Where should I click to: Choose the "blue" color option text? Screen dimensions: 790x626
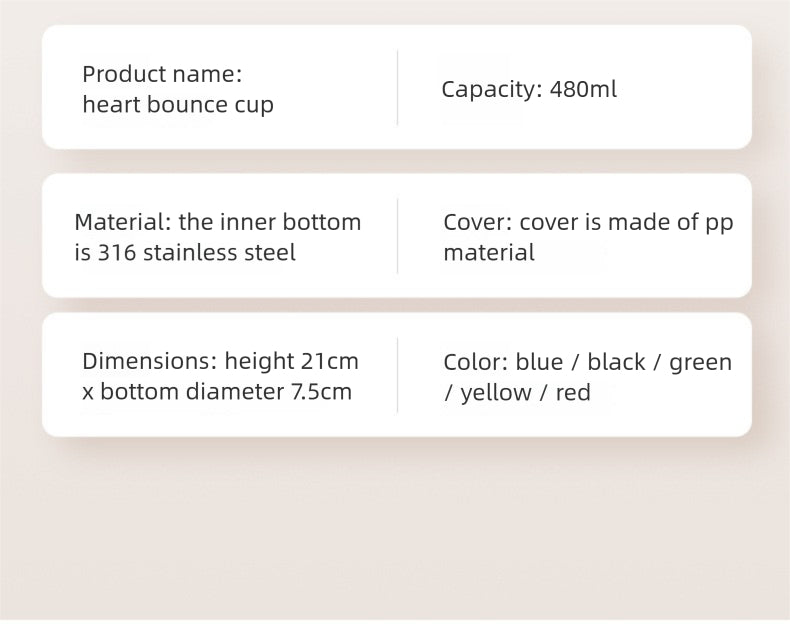coord(540,362)
